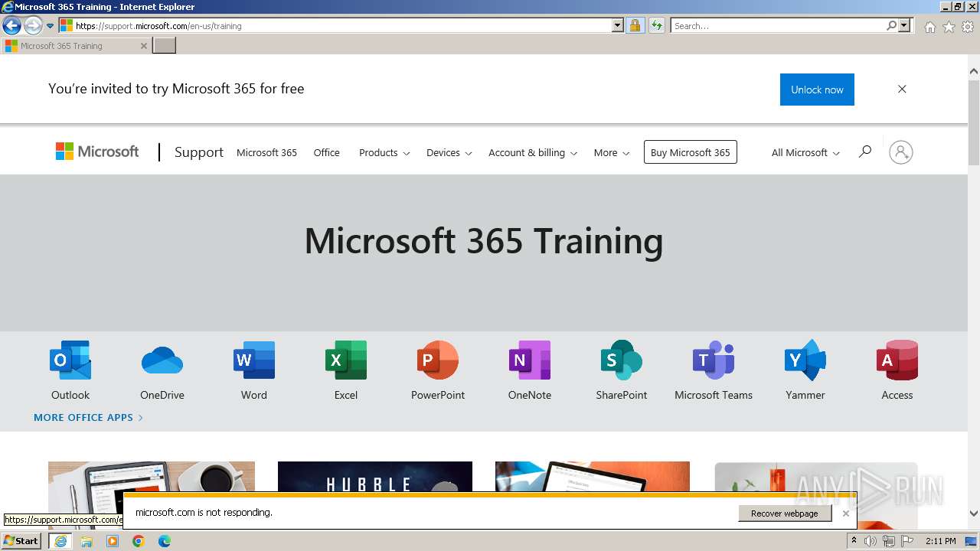This screenshot has width=980, height=551.
Task: Select the Yammer app icon
Action: point(805,360)
